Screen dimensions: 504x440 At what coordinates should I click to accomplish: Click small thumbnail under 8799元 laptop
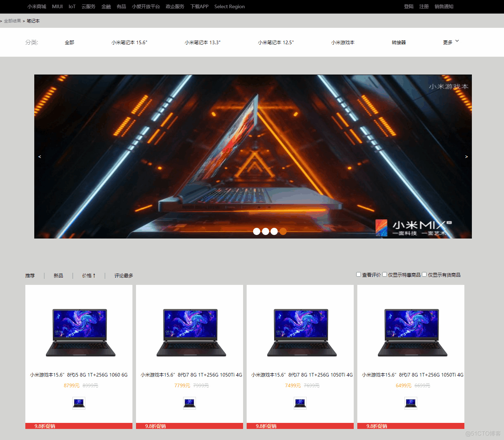pyautogui.click(x=79, y=403)
